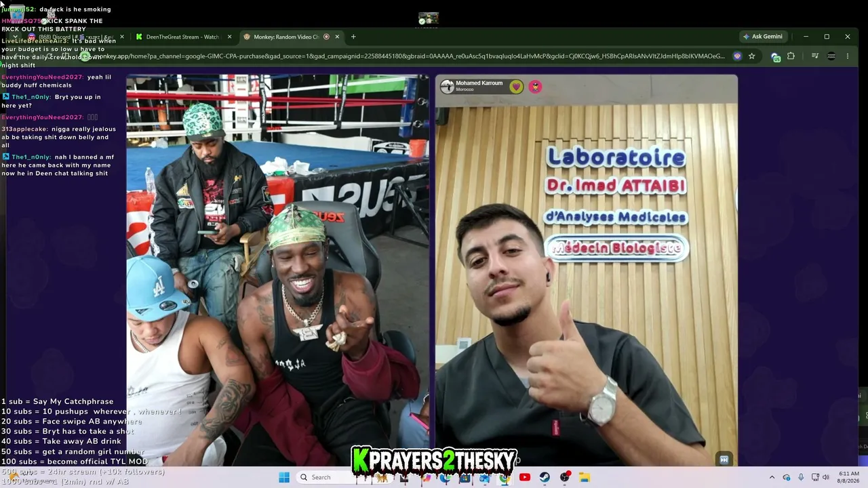This screenshot has height=488, width=868.
Task: Click the recording indicator on the Monkey tab
Action: click(x=326, y=37)
